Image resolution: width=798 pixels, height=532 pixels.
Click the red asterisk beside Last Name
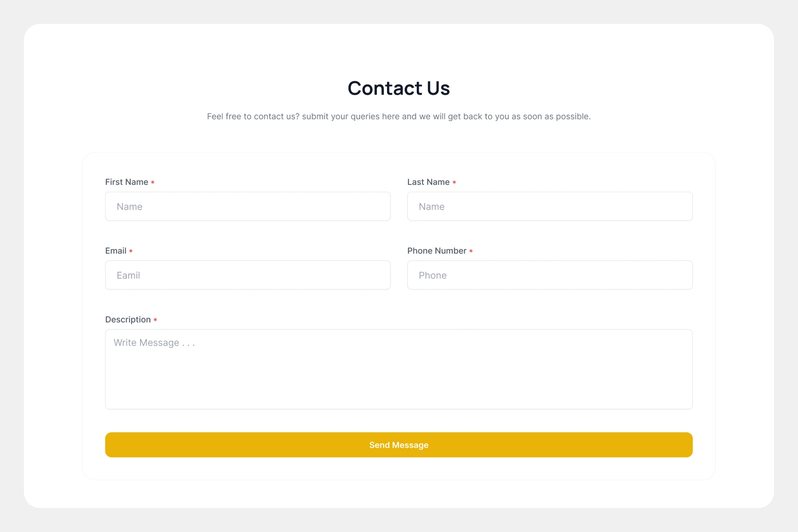pyautogui.click(x=454, y=183)
